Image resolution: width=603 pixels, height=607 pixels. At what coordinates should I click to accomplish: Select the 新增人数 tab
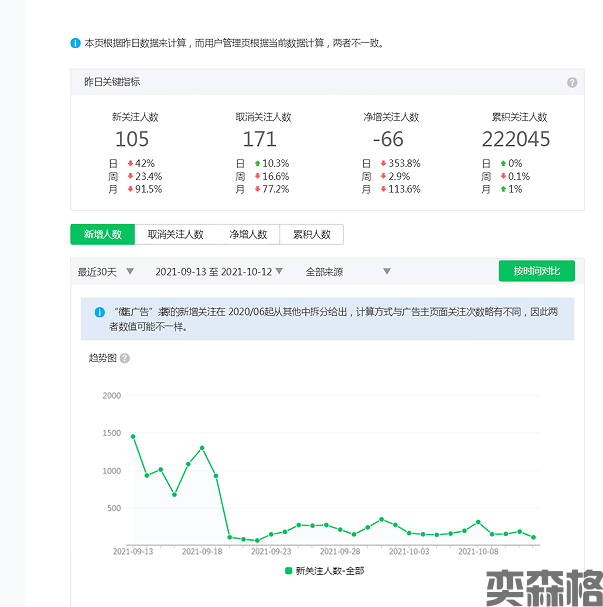[102, 234]
